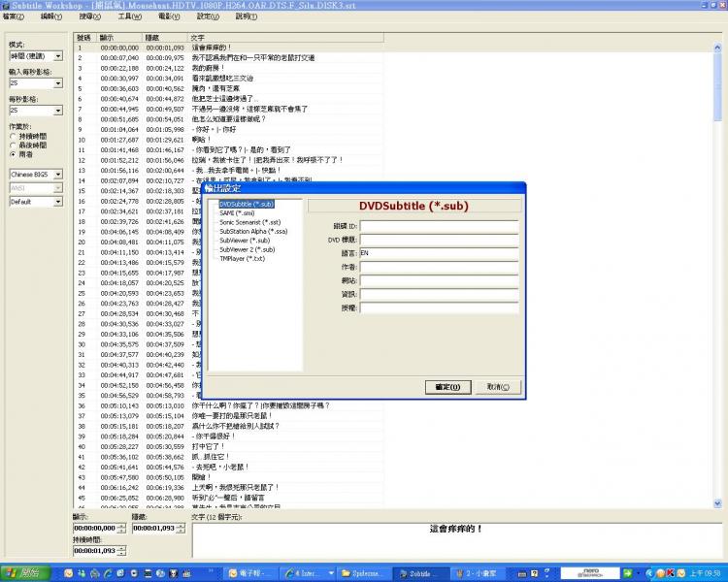Select subtitle row 2 at 00:00:07,040
The width and height of the screenshot is (728, 582).
tap(228, 58)
